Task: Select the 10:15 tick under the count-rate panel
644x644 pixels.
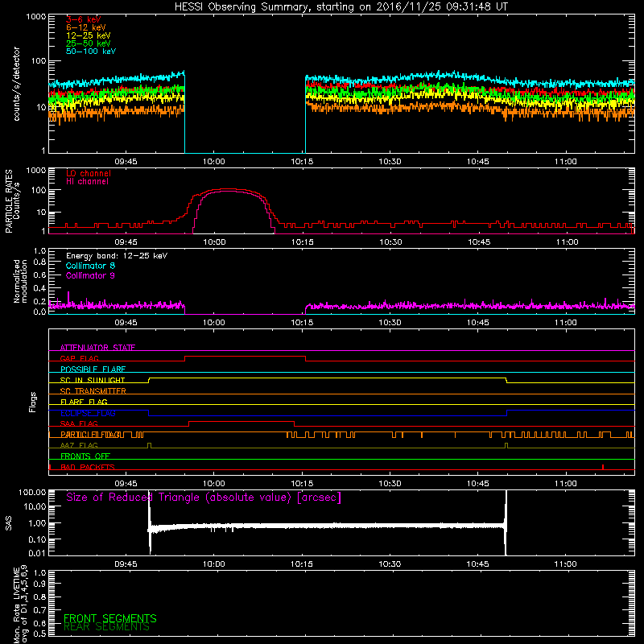Action: [302, 162]
